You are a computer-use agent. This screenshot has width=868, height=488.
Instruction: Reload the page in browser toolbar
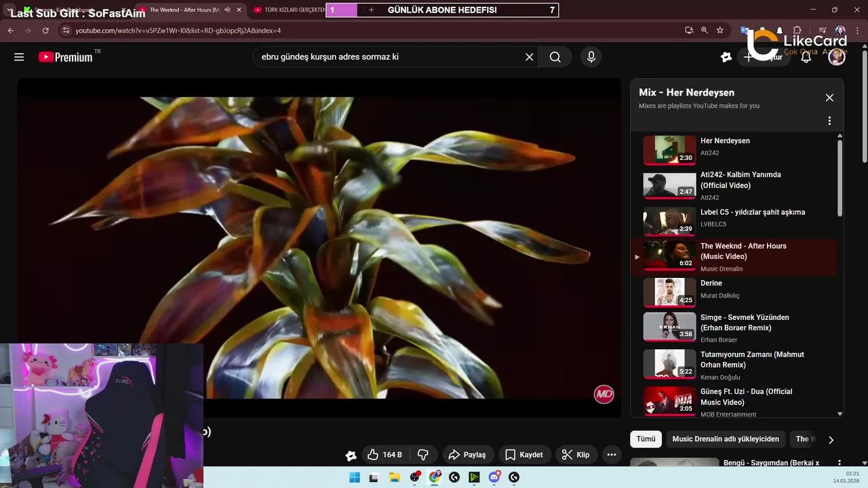pos(45,30)
